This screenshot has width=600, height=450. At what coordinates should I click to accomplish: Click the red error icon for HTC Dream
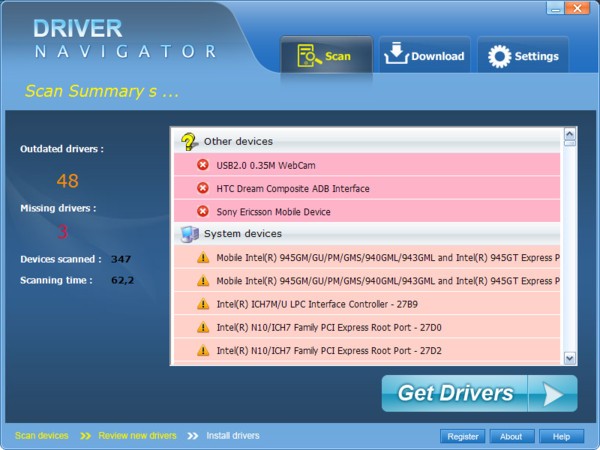click(x=203, y=188)
